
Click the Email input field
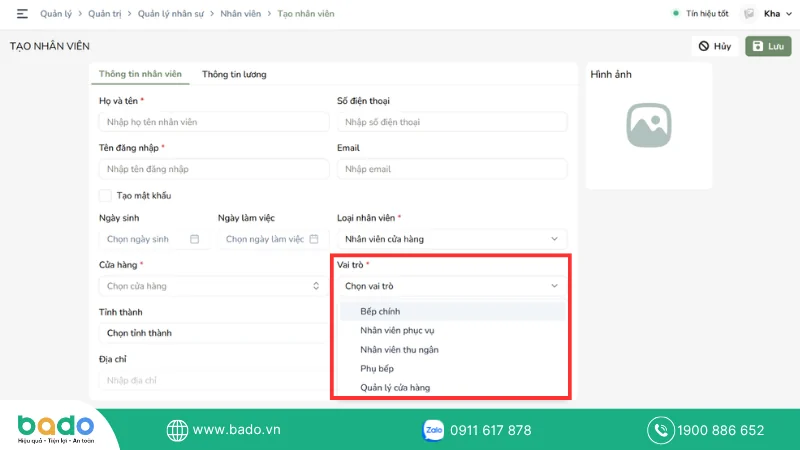pos(452,169)
